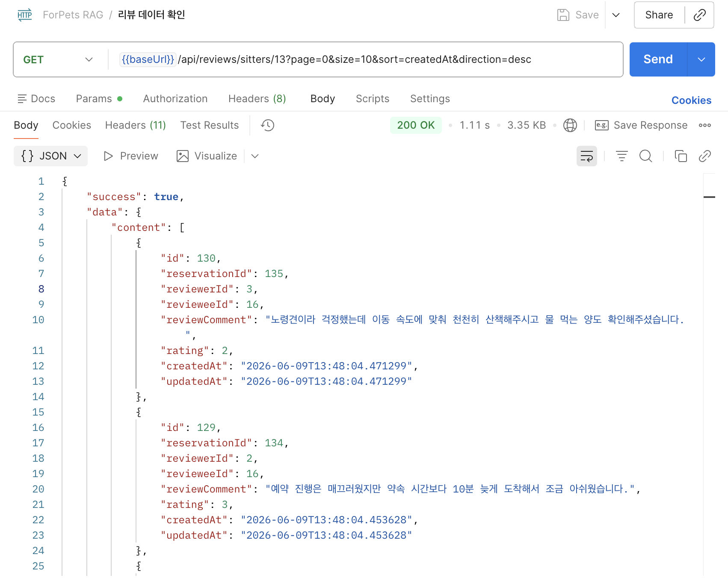Copy the response body to clipboard

[x=681, y=156]
